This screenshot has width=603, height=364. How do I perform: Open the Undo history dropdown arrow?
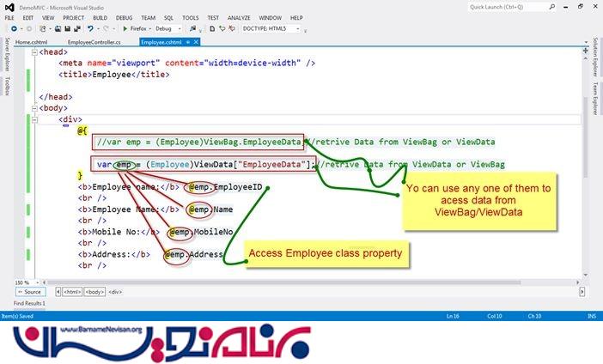point(98,28)
